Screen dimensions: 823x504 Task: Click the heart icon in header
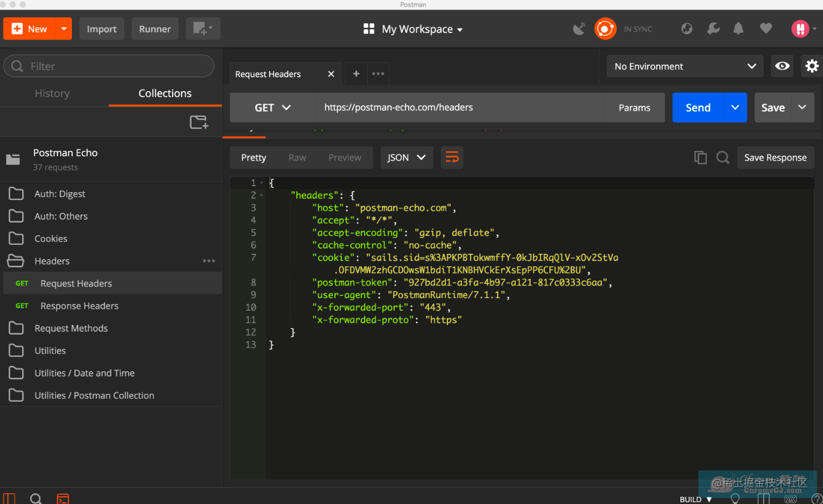pyautogui.click(x=765, y=29)
